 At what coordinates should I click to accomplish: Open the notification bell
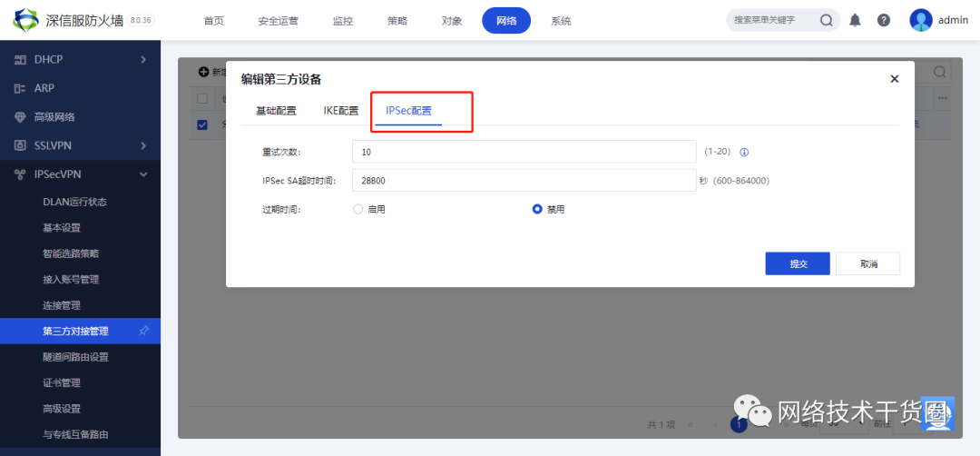click(855, 20)
